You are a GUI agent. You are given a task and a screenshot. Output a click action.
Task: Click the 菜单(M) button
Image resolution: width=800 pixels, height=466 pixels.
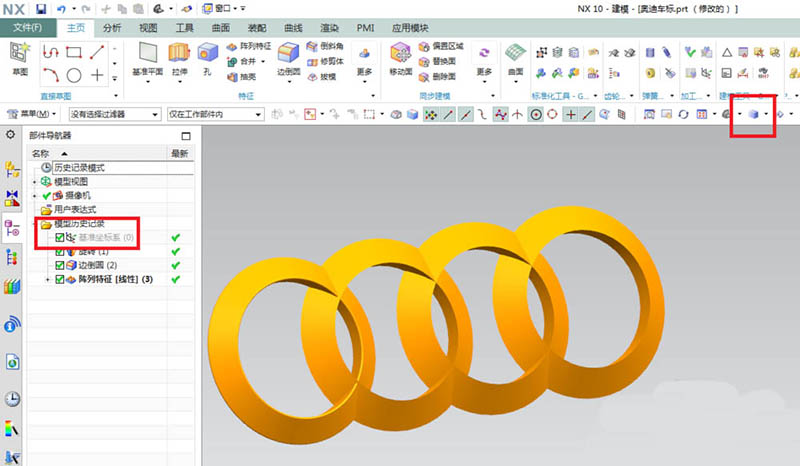pos(29,115)
